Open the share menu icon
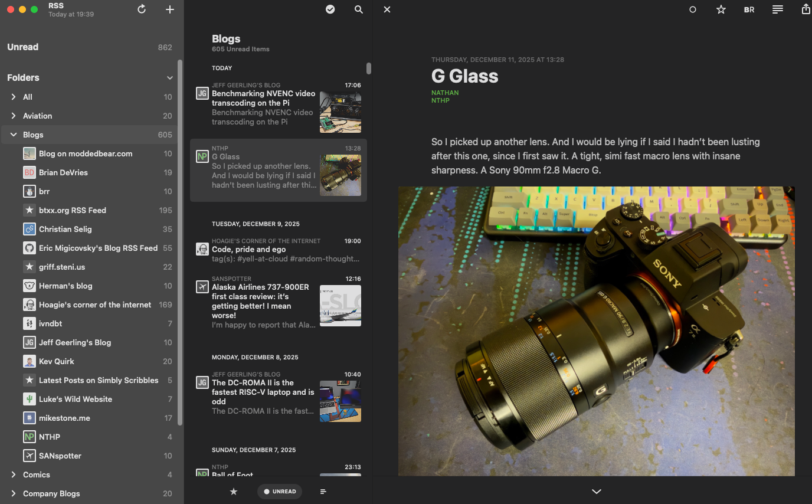This screenshot has width=812, height=504. [806, 9]
